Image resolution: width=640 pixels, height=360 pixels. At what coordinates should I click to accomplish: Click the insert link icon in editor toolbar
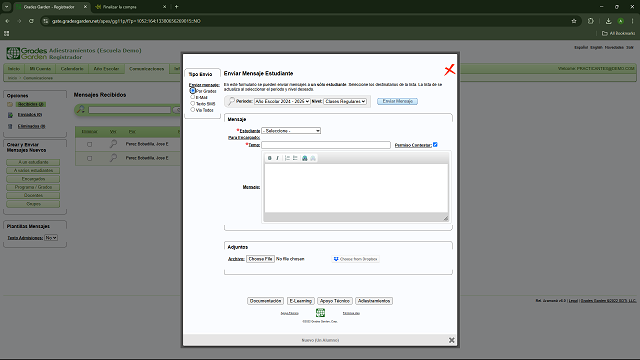pyautogui.click(x=304, y=158)
